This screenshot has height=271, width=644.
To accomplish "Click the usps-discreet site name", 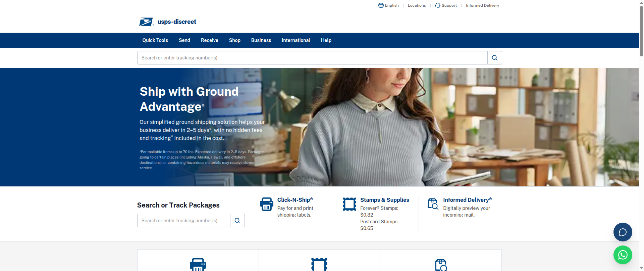I will click(177, 22).
